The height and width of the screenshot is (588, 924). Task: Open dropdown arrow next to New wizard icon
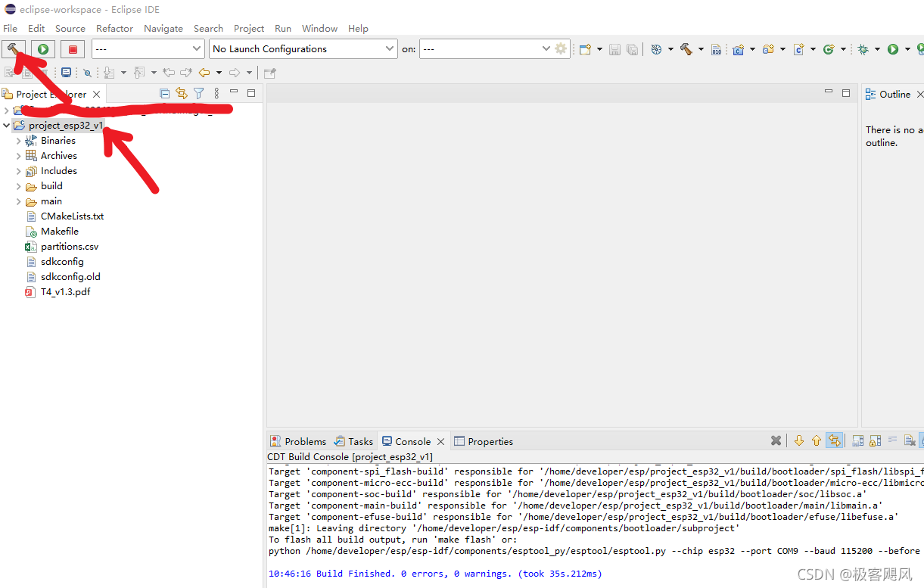599,49
